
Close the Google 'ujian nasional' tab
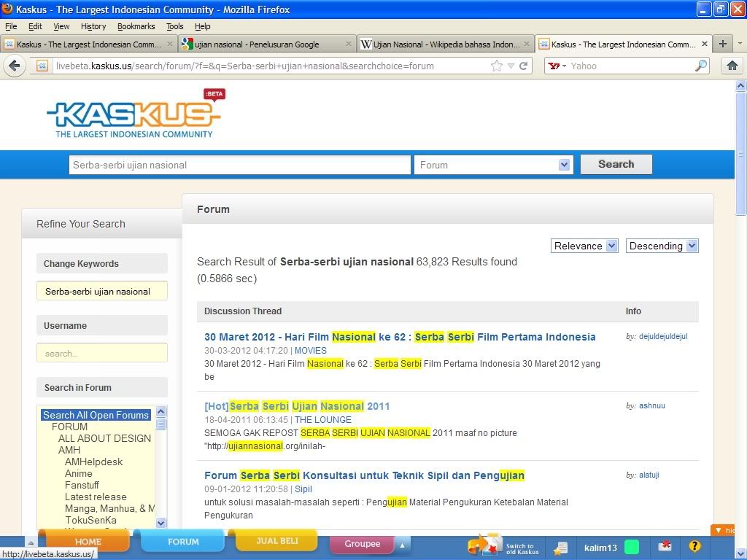tap(348, 44)
